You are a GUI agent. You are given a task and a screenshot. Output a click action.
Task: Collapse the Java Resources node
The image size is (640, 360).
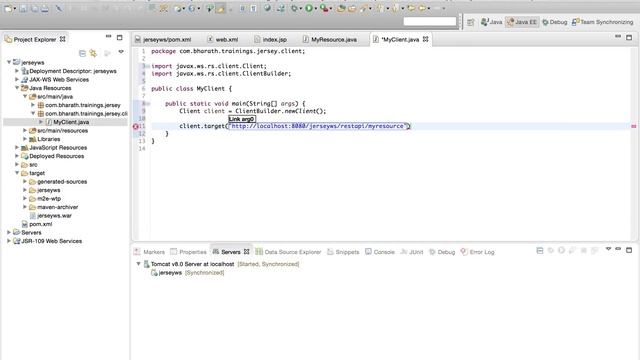[x=17, y=88]
